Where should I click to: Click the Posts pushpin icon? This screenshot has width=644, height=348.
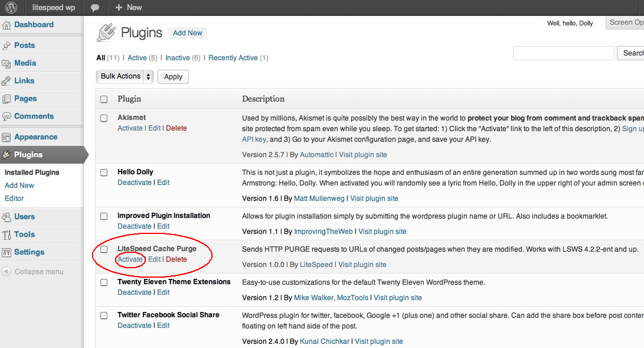pyautogui.click(x=6, y=45)
